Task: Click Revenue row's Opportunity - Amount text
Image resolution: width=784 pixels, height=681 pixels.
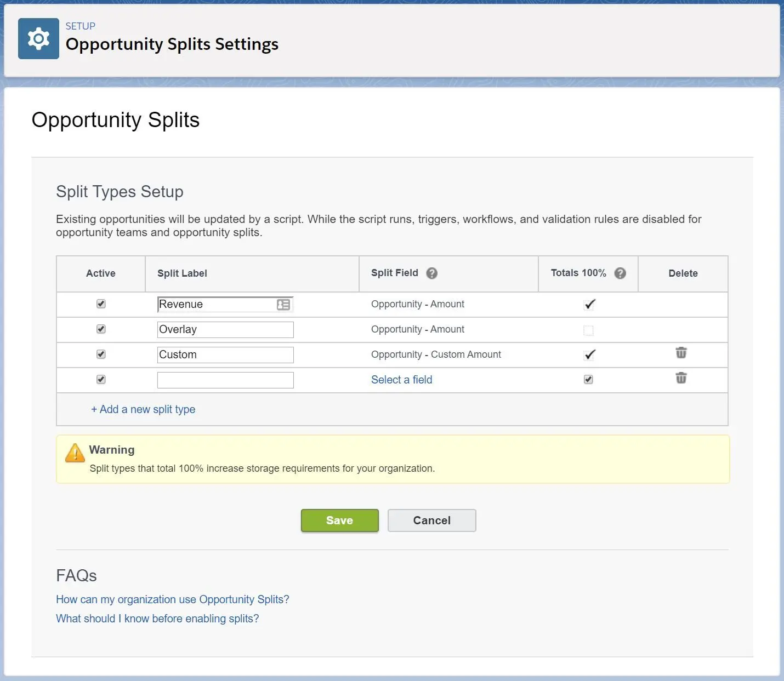Action: coord(417,304)
